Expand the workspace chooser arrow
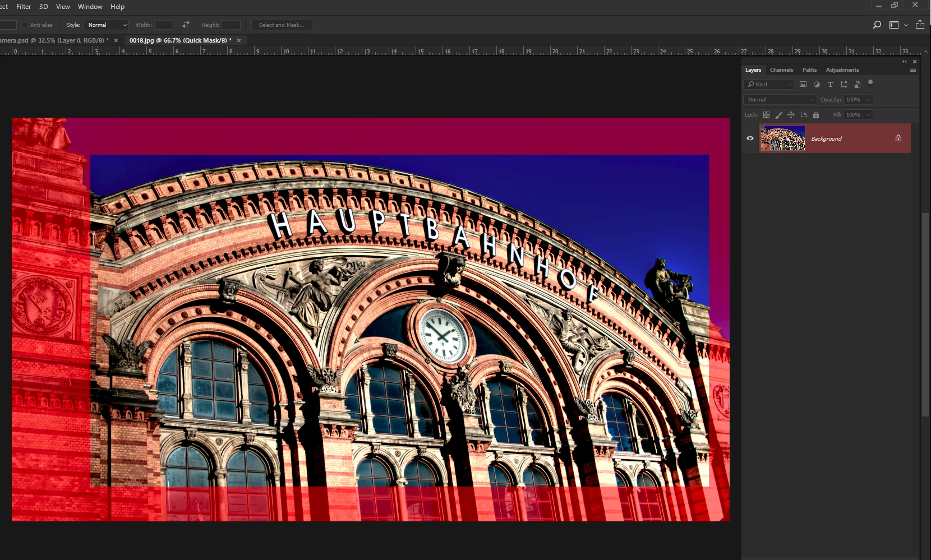This screenshot has width=931, height=560. click(x=906, y=25)
